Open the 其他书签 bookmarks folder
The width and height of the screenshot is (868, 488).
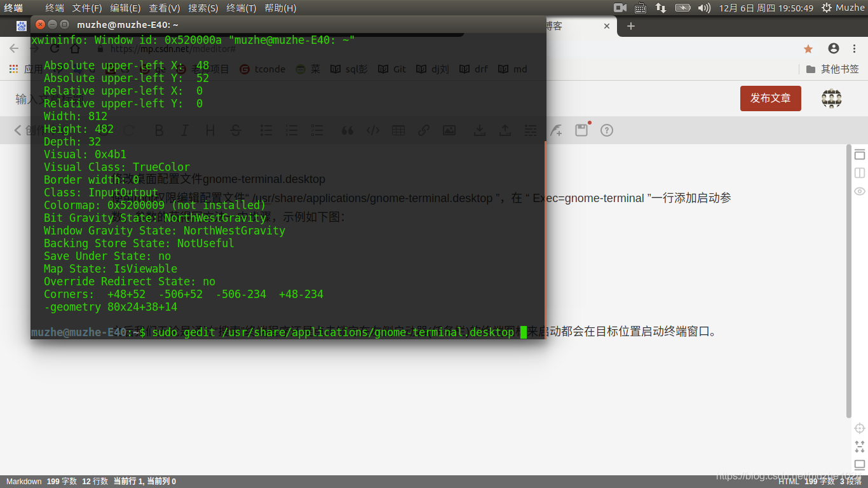pos(832,69)
